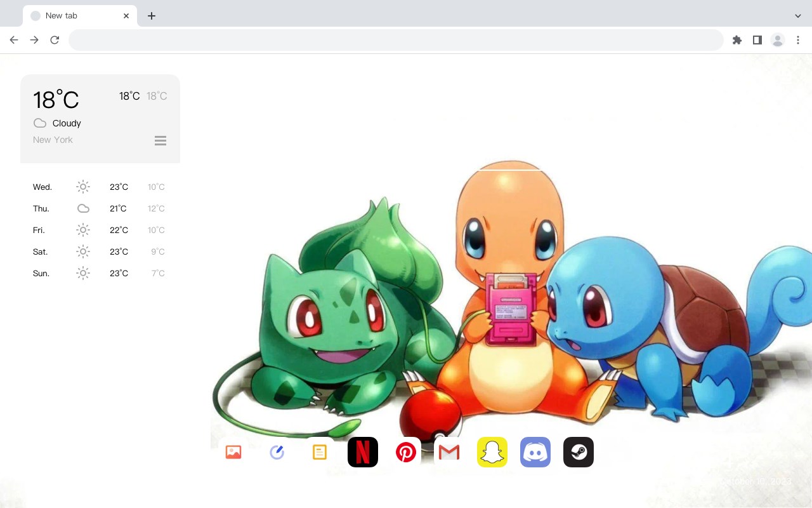The height and width of the screenshot is (508, 812).
Task: Click Thursday's 21°C high temperature
Action: pyautogui.click(x=118, y=208)
